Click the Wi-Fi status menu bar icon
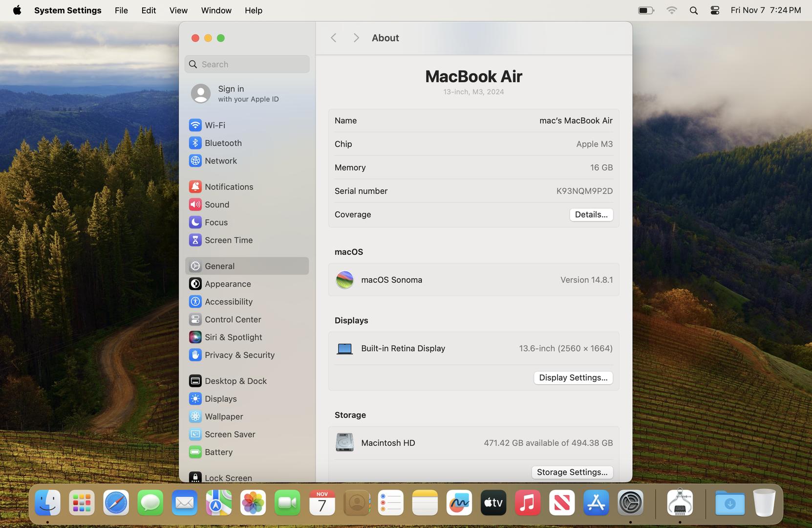Screen dimensions: 812x528 pos(671,10)
